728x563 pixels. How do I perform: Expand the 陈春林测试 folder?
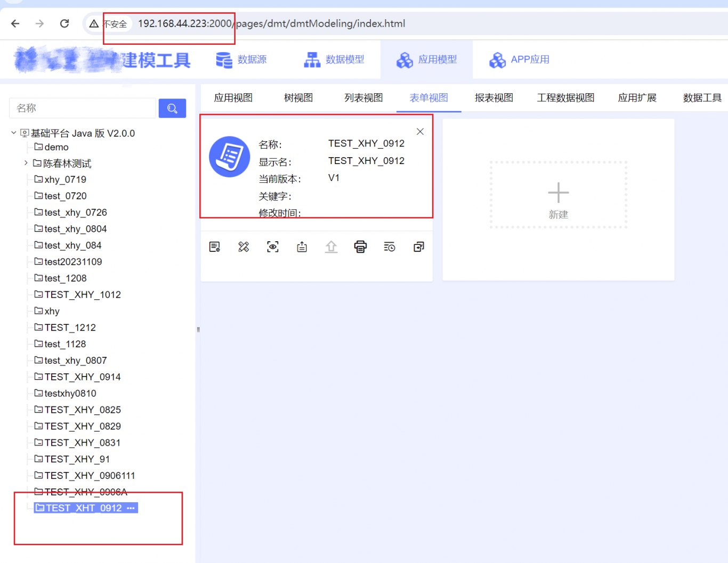click(26, 163)
